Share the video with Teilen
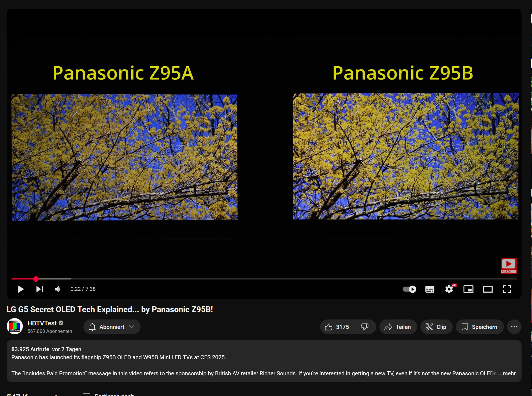 [x=398, y=327]
